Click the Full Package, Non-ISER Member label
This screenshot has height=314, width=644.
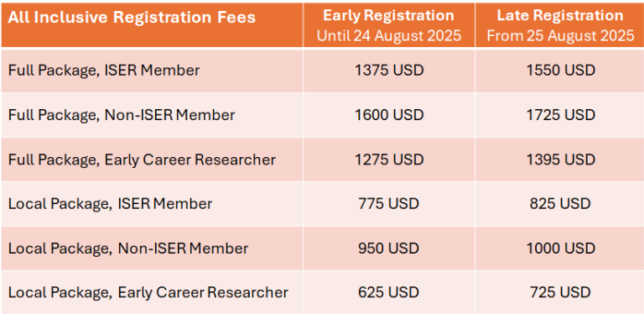[x=122, y=115]
